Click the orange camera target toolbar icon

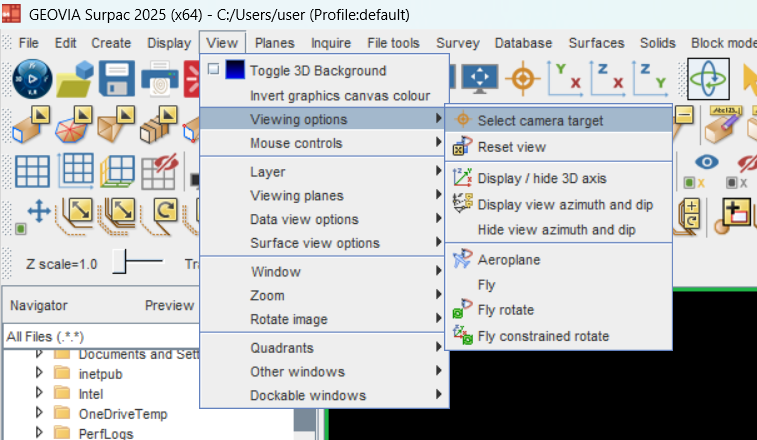[522, 79]
